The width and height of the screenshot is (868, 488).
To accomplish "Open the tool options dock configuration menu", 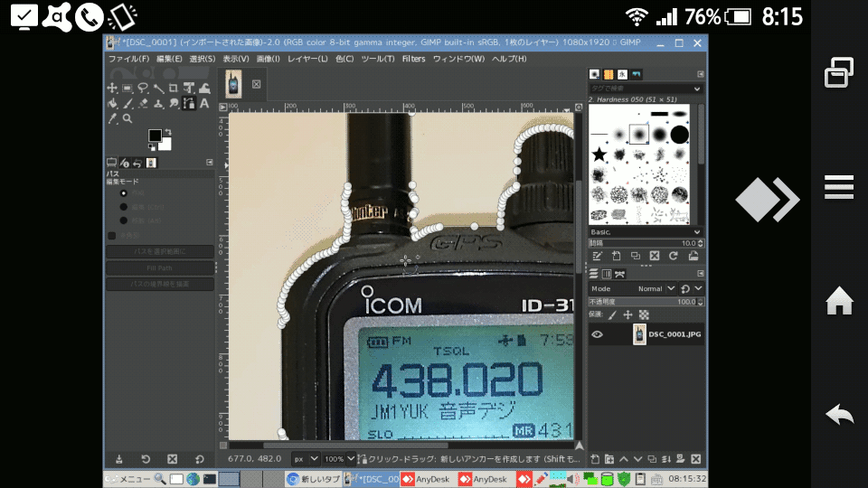I will pos(209,162).
